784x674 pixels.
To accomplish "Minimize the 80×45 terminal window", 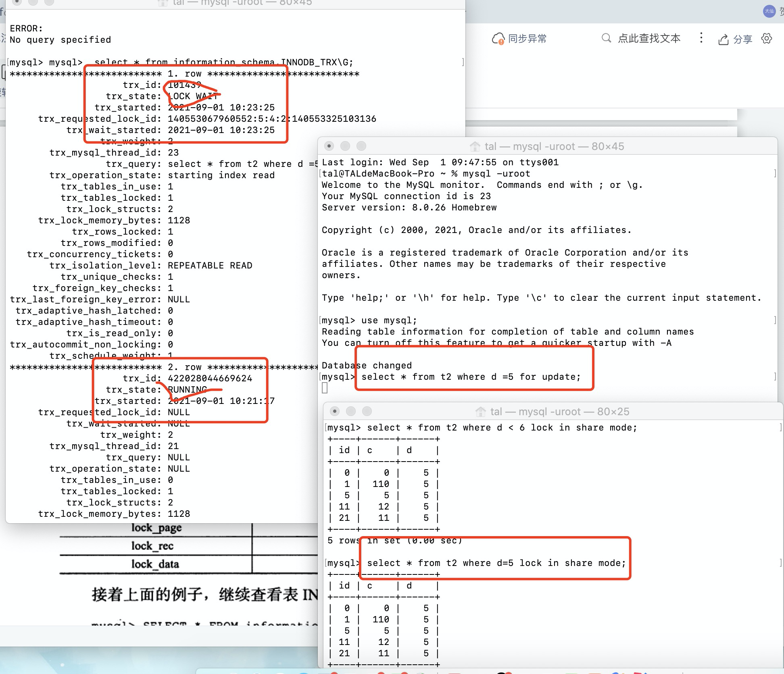I will click(x=345, y=146).
